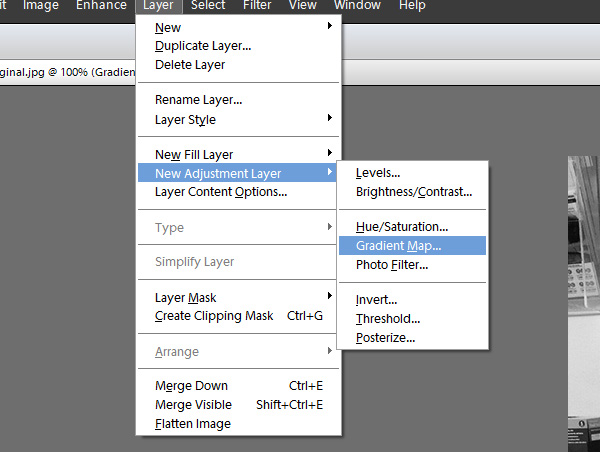Select Threshold adjustment layer
Screen dimensions: 600x452
coord(412,318)
